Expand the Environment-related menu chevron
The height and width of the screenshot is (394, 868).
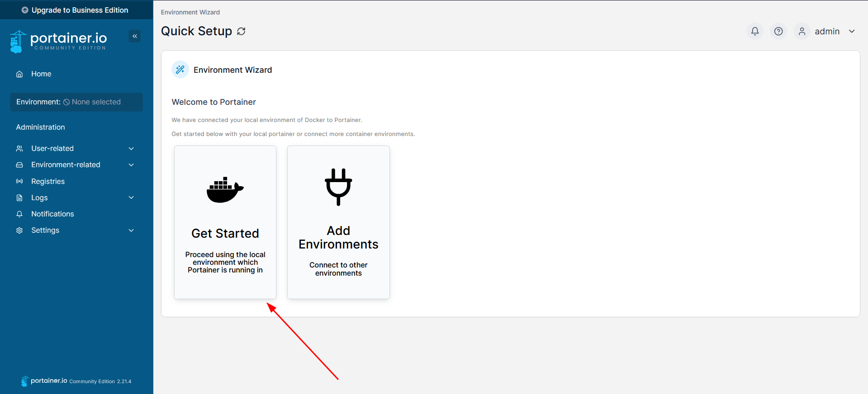coord(131,165)
